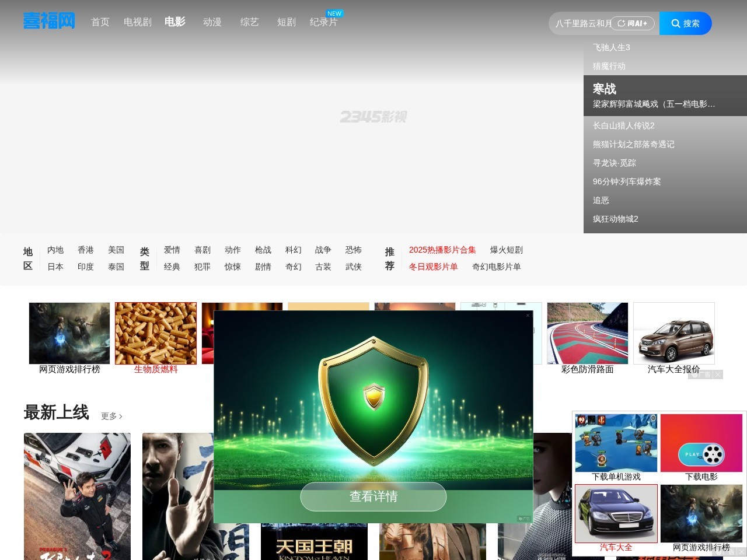This screenshot has width=747, height=560.
Task: Click the 汽车大全 black car thumbnail
Action: (x=616, y=513)
